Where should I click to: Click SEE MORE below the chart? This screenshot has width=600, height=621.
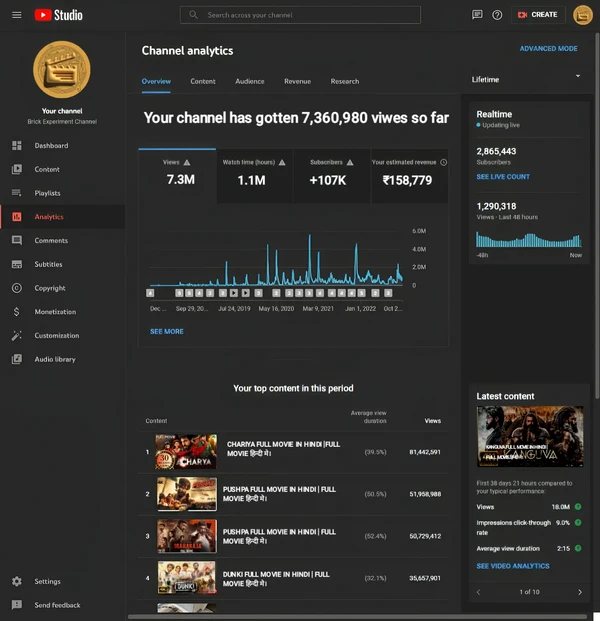[x=167, y=331]
